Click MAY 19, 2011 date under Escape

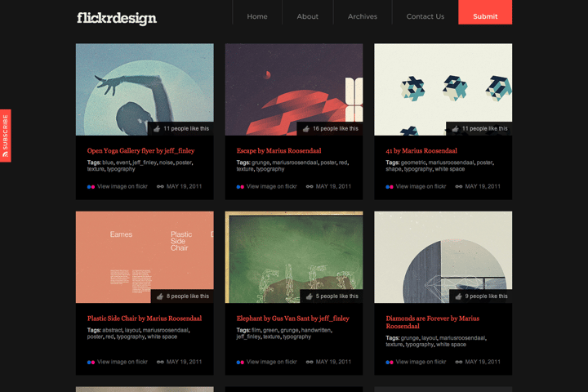point(333,186)
